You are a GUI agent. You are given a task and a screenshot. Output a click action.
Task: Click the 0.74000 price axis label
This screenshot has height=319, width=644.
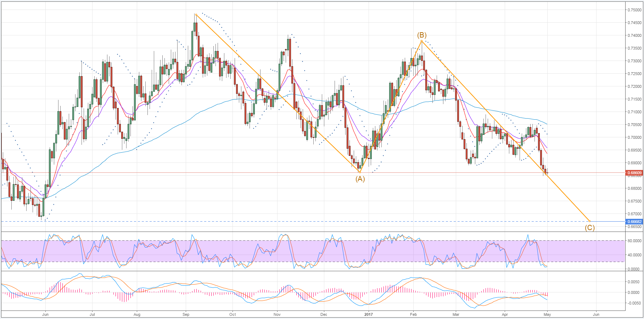tap(634, 35)
